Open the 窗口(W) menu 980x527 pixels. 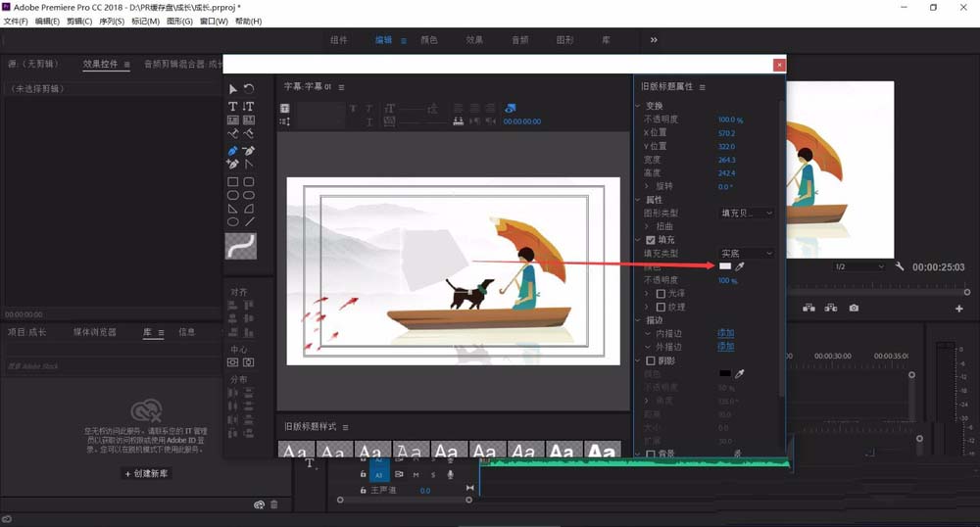(214, 22)
